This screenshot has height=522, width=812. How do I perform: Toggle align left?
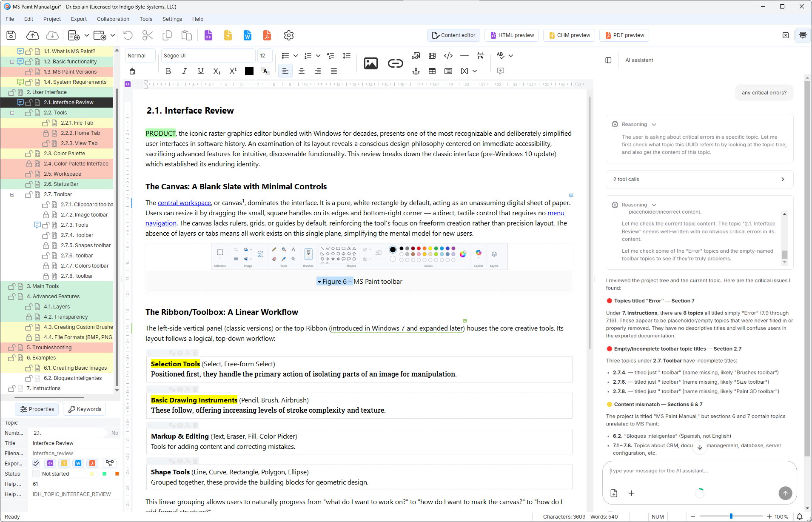pyautogui.click(x=285, y=71)
